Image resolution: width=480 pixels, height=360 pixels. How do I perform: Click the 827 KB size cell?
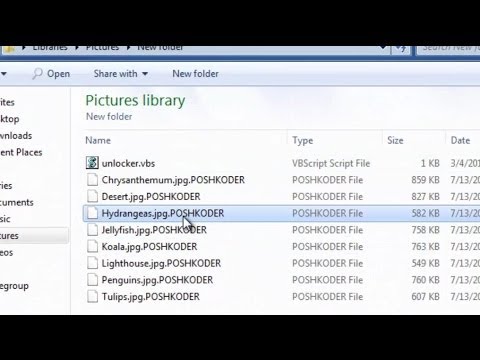(x=425, y=197)
